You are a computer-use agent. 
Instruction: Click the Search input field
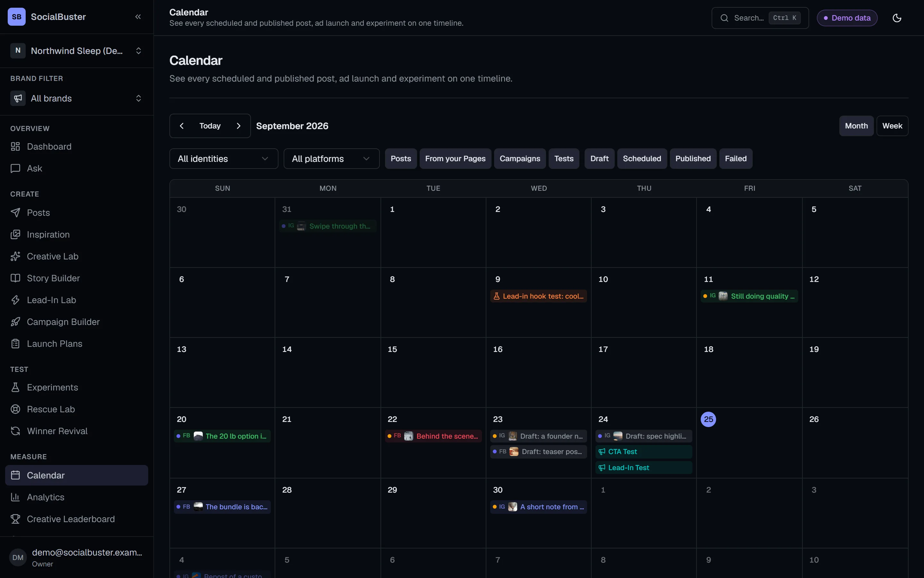(x=760, y=18)
